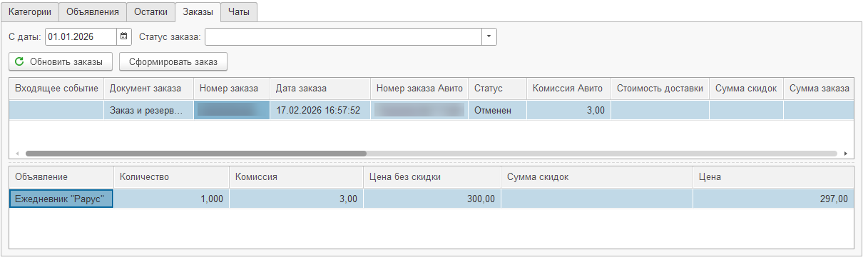Click the Сумма заказа column header
Viewport: 868px width, 260px height.
click(818, 89)
